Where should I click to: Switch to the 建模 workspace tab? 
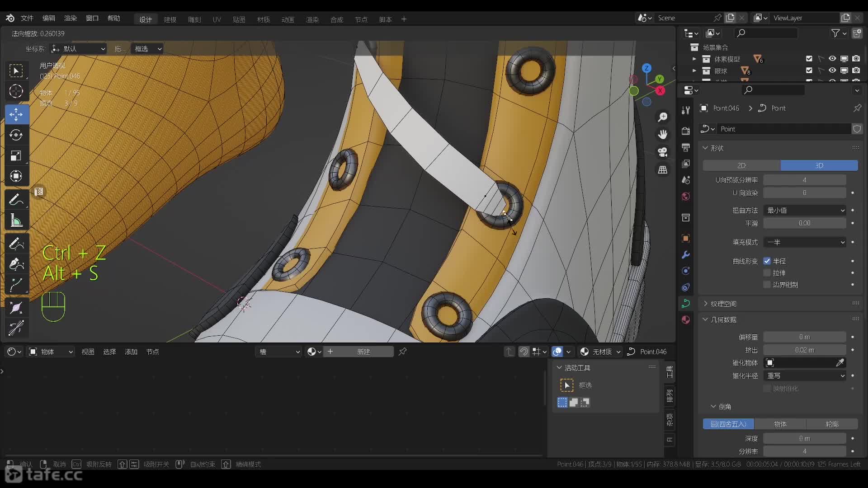click(x=170, y=19)
